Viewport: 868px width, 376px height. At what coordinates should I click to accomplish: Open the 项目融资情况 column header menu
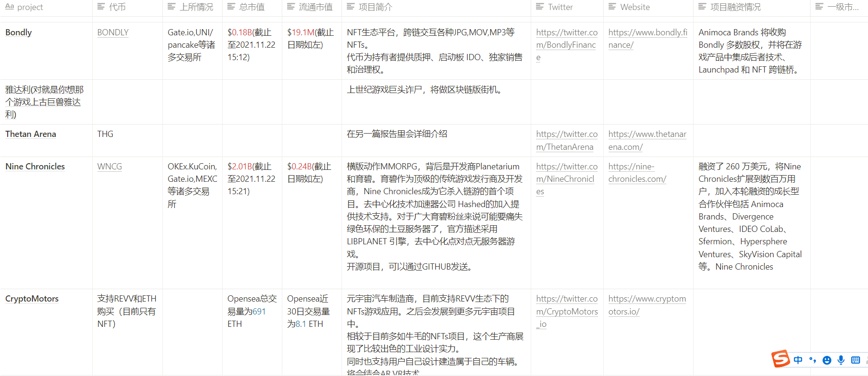coord(752,7)
